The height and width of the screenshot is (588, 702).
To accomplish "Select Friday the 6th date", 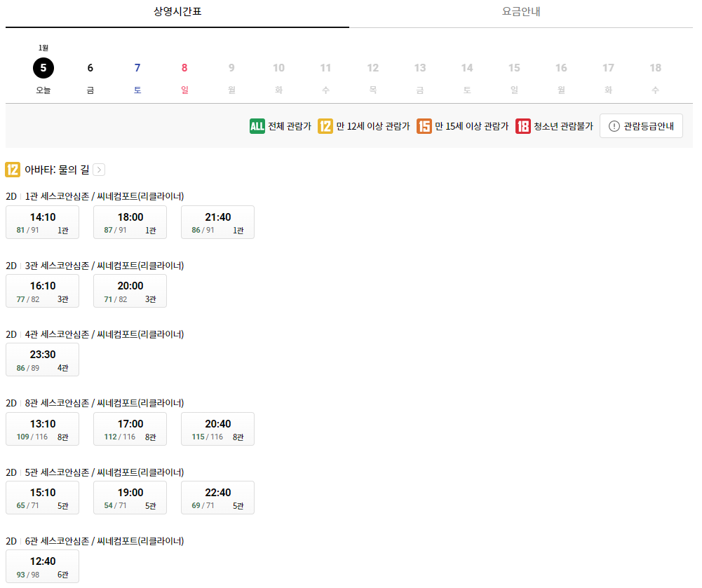I will pyautogui.click(x=90, y=68).
